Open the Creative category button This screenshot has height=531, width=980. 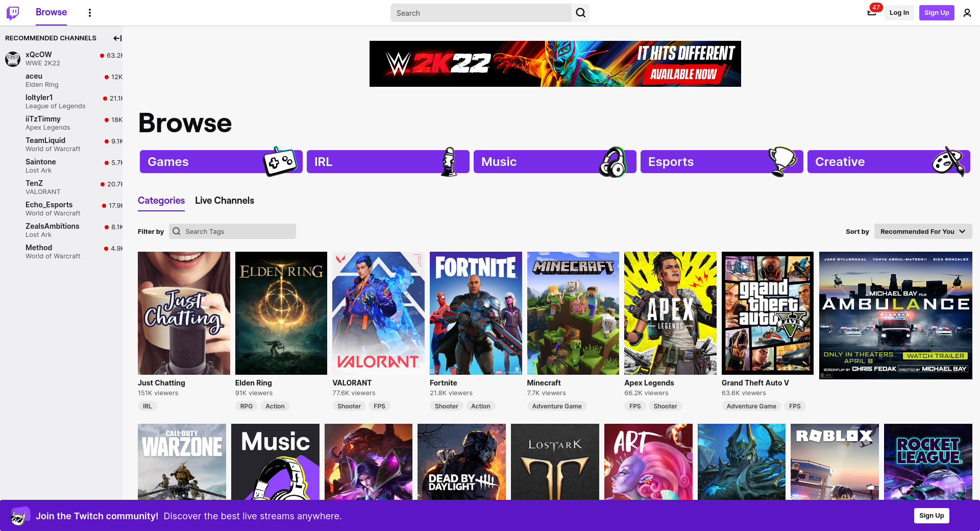[x=889, y=162]
